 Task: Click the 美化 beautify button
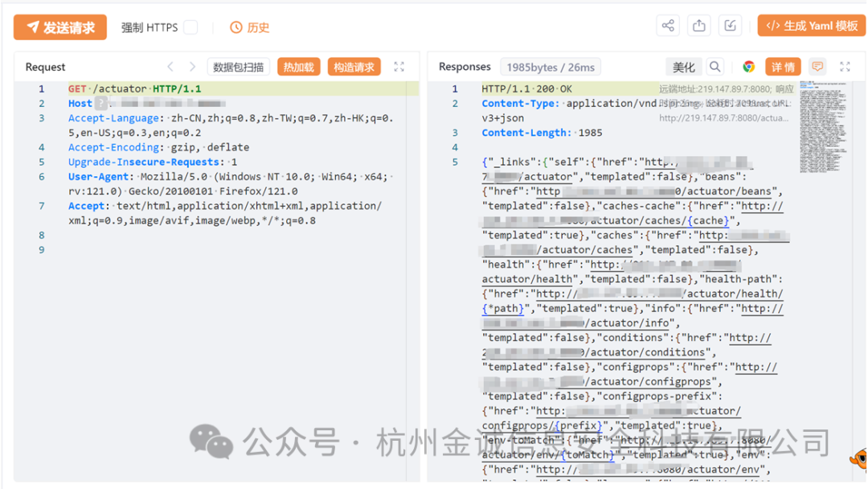[x=684, y=67]
